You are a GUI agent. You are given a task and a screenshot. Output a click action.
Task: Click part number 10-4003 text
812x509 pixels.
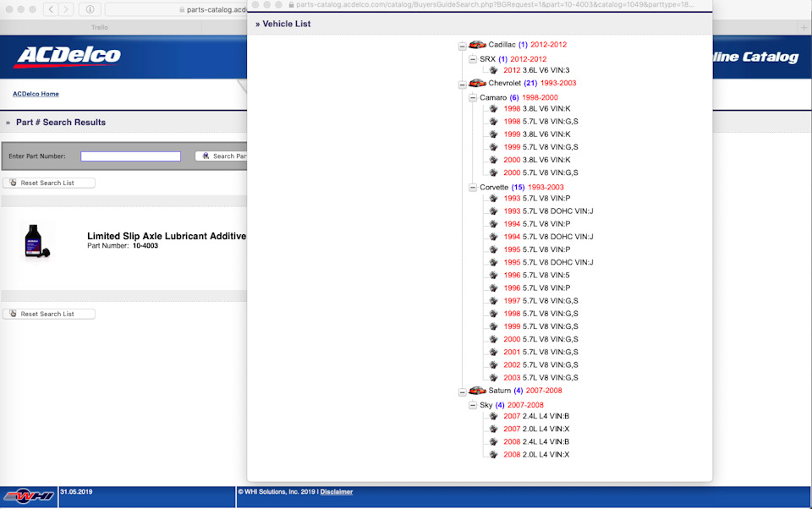tap(145, 246)
